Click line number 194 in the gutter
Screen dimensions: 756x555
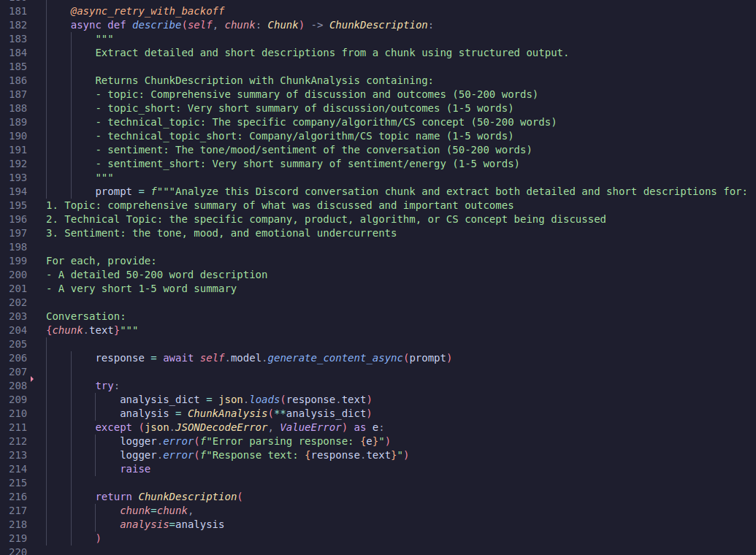coord(17,191)
